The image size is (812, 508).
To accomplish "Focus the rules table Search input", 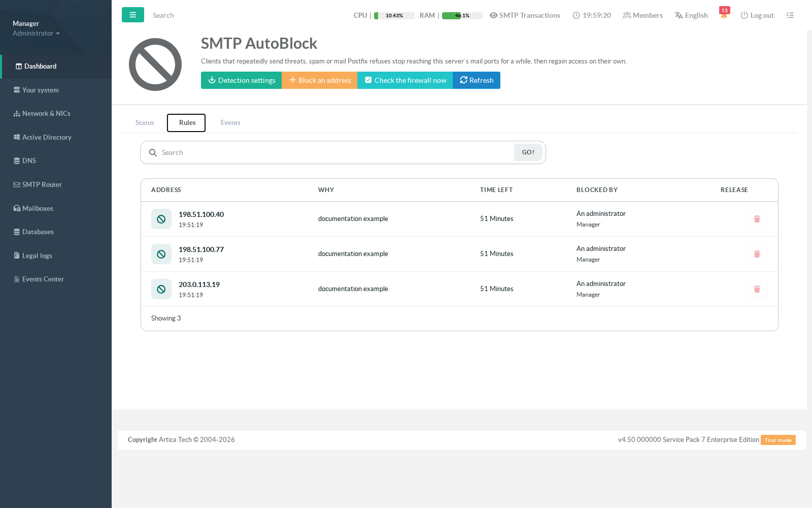I will 335,152.
